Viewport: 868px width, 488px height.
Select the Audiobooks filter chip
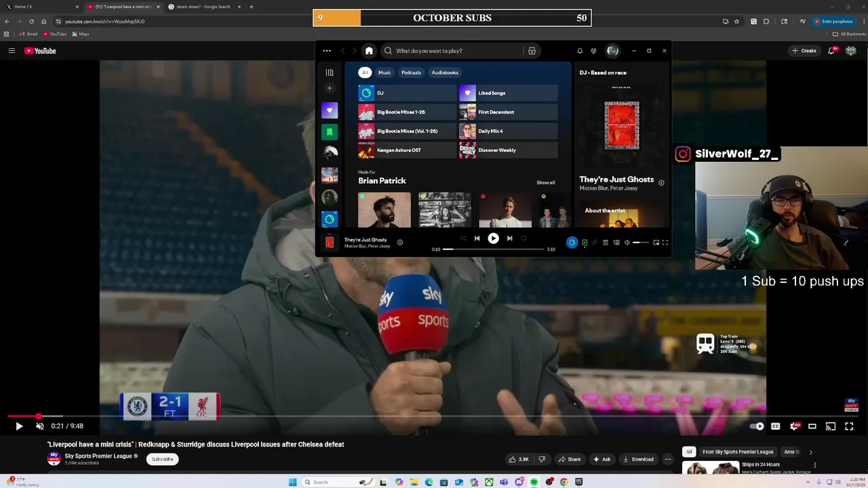click(445, 73)
